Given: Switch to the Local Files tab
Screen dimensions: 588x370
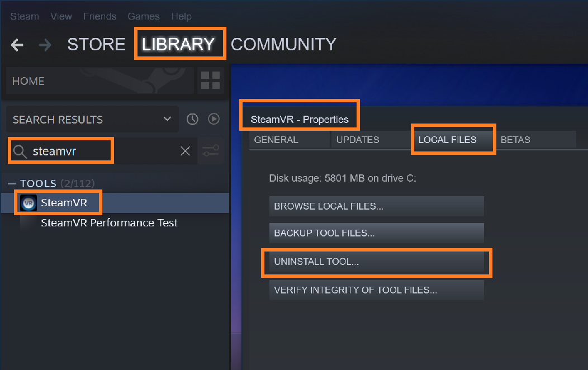Looking at the screenshot, I should pyautogui.click(x=453, y=140).
